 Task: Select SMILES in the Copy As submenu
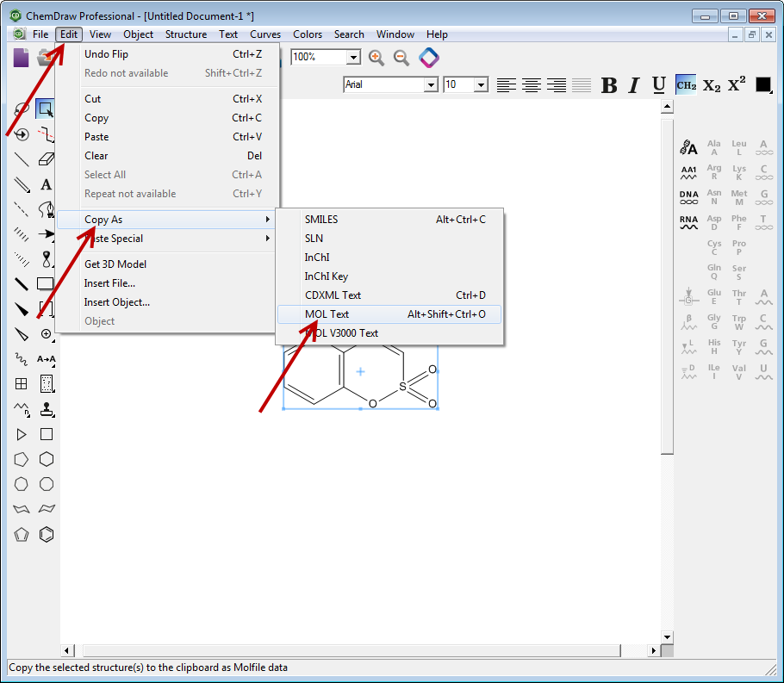pos(321,220)
